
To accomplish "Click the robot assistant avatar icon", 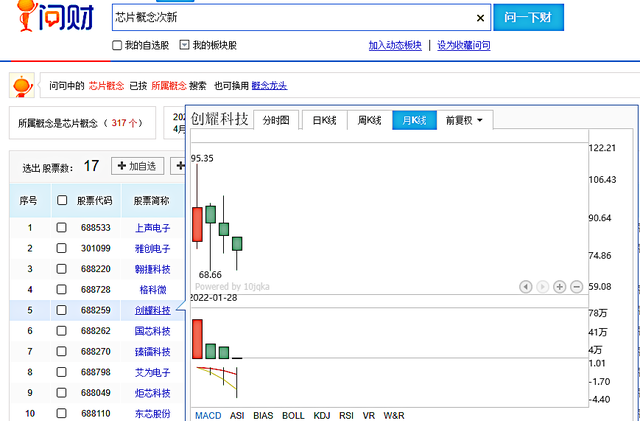I will pos(22,85).
